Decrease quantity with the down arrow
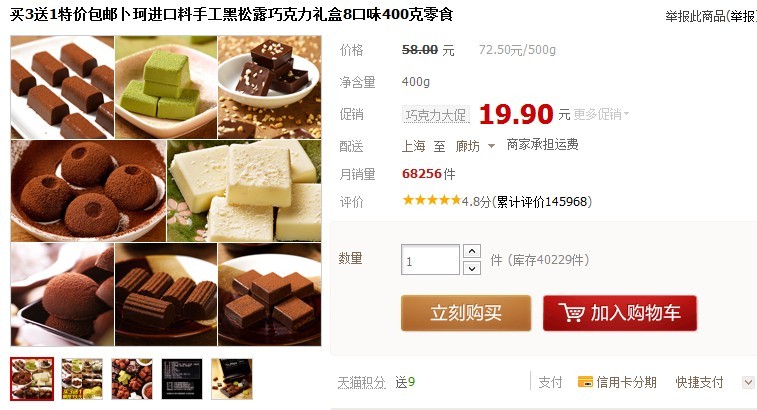The width and height of the screenshot is (757, 410). coord(472,268)
